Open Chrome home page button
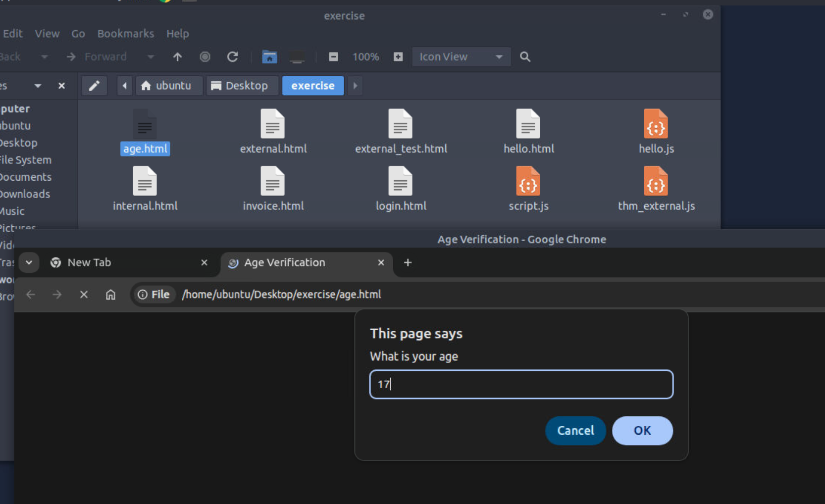Viewport: 825px width, 504px height. tap(110, 295)
